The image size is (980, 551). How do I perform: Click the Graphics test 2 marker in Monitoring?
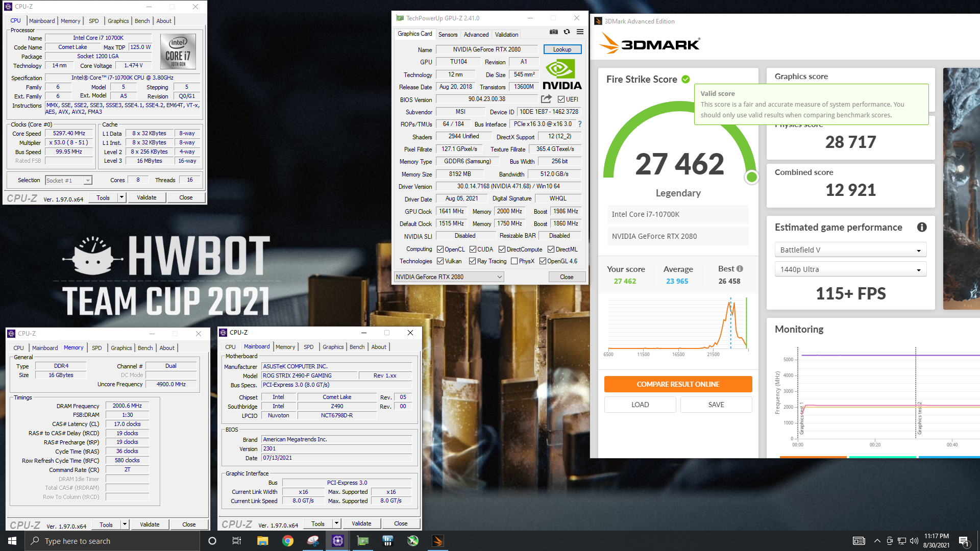click(x=920, y=418)
